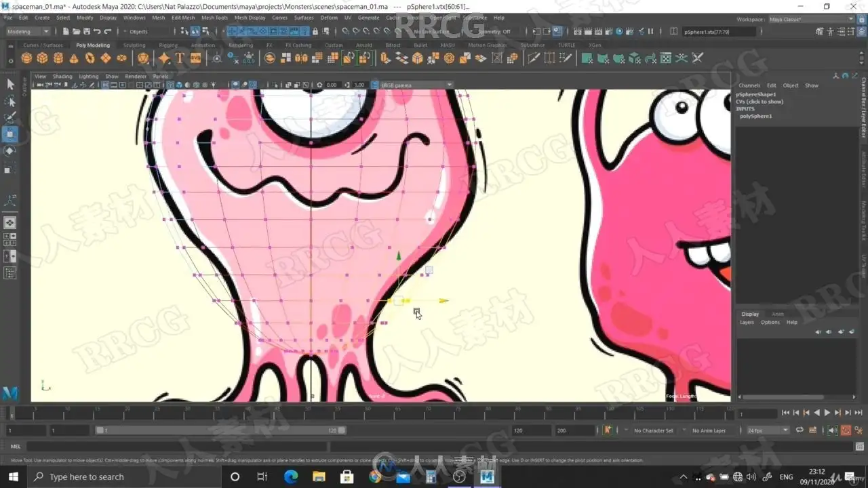Create a polygon sphere from the shelf

pos(26,58)
